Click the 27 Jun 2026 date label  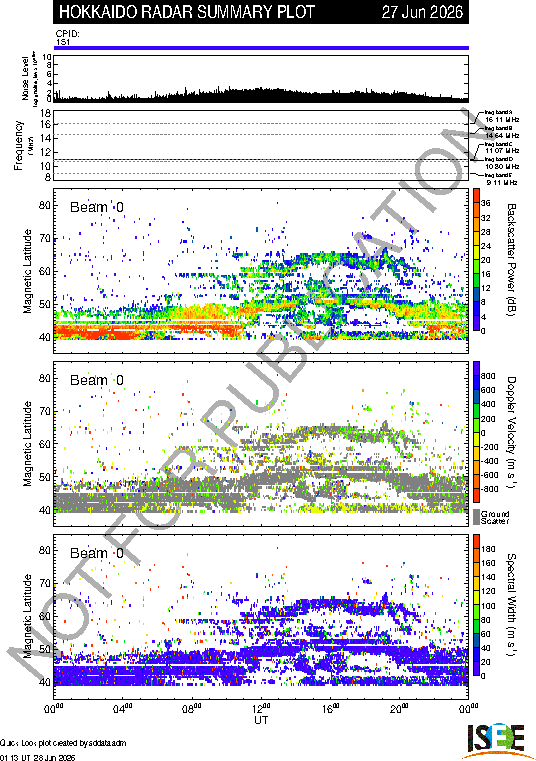point(422,12)
